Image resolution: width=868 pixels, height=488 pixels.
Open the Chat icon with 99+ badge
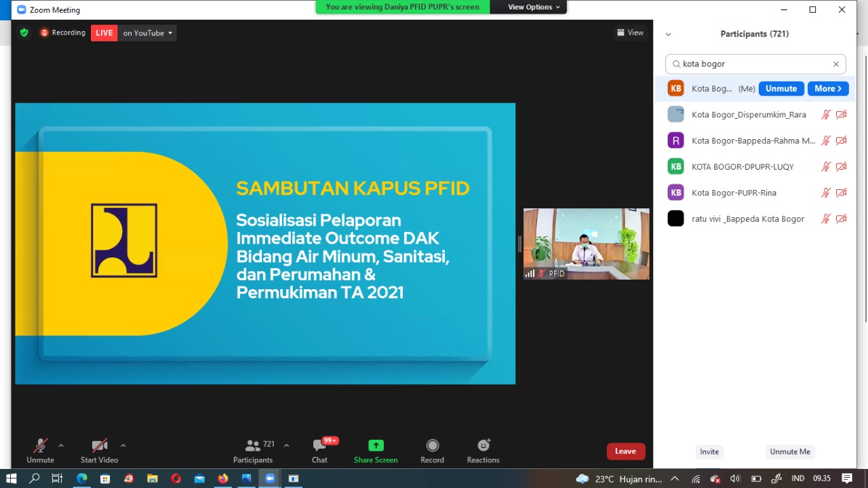point(319,445)
